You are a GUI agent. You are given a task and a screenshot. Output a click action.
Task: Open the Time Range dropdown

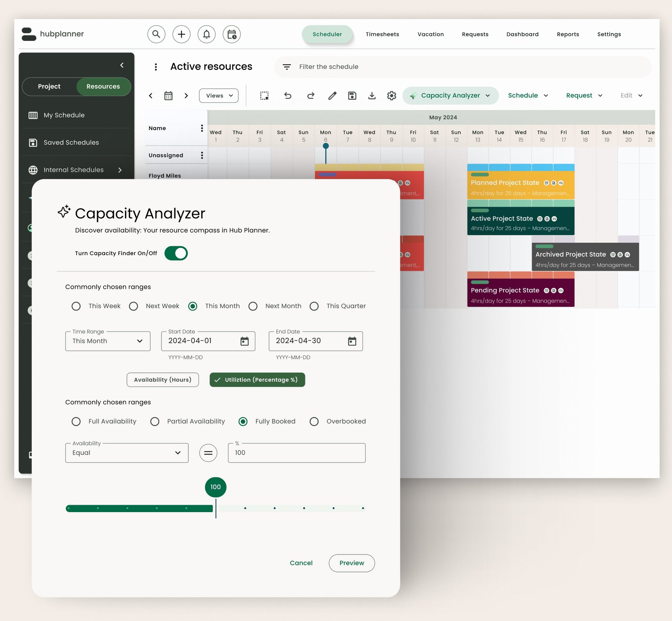point(108,341)
